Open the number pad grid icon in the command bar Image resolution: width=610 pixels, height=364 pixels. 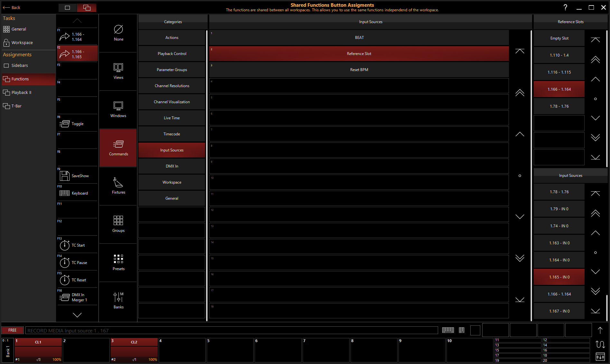tap(462, 330)
